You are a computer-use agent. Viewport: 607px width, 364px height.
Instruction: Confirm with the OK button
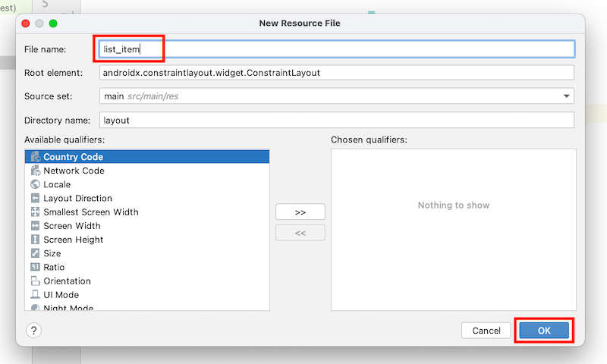(x=544, y=331)
